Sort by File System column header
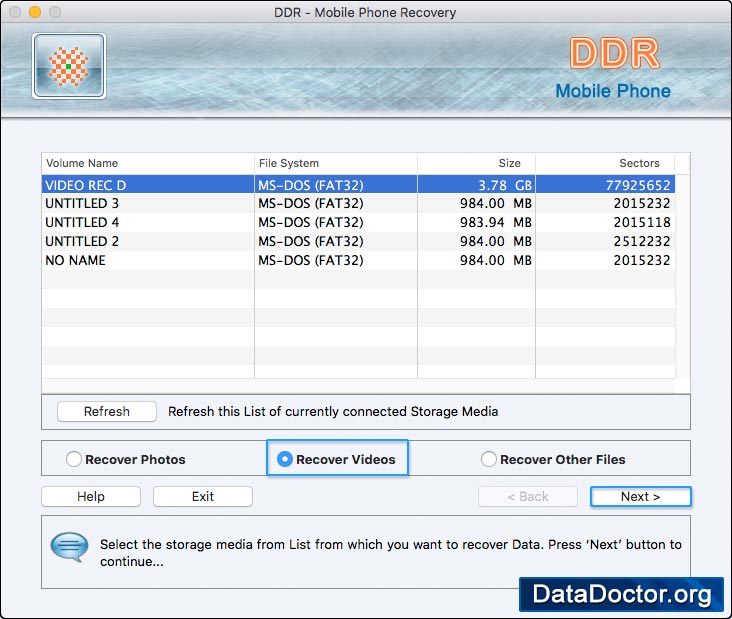 (x=336, y=163)
